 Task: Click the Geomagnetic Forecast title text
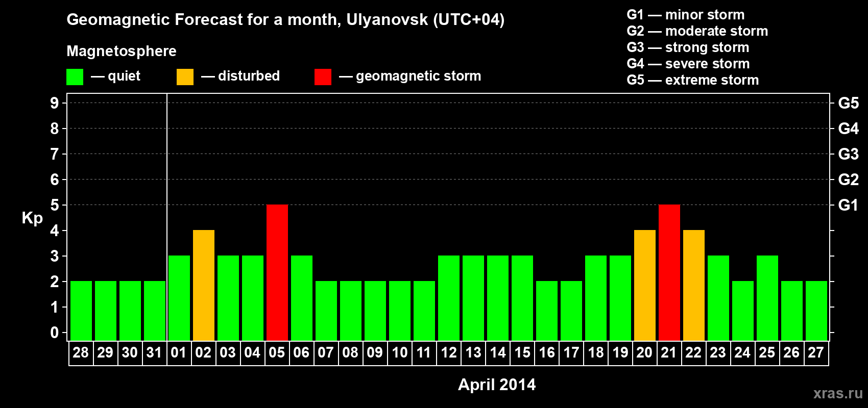point(285,20)
